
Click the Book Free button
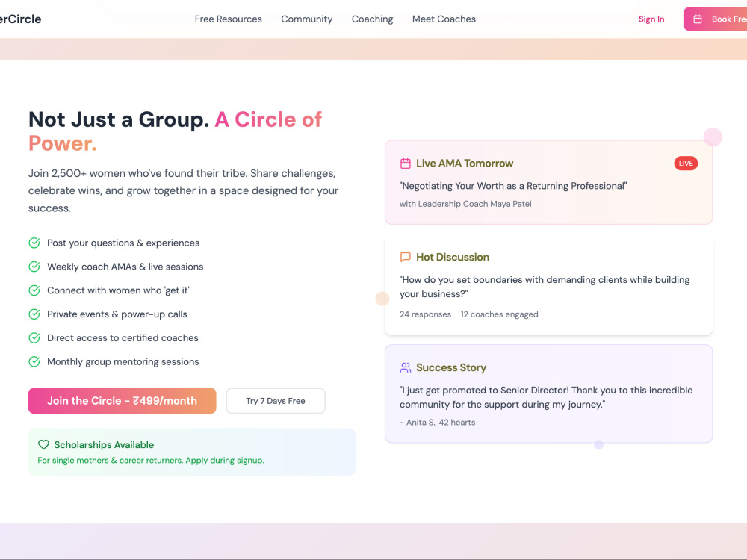(715, 19)
